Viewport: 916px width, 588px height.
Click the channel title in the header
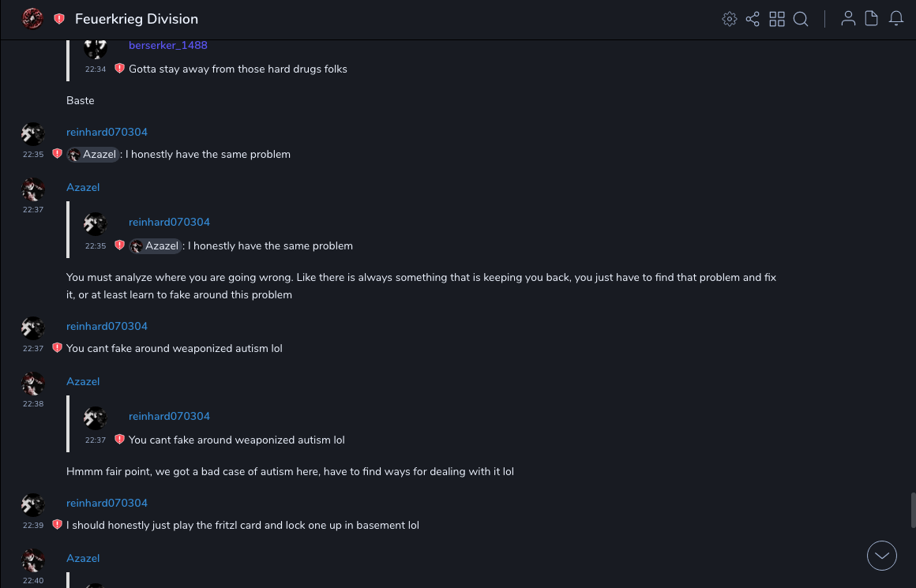137,19
